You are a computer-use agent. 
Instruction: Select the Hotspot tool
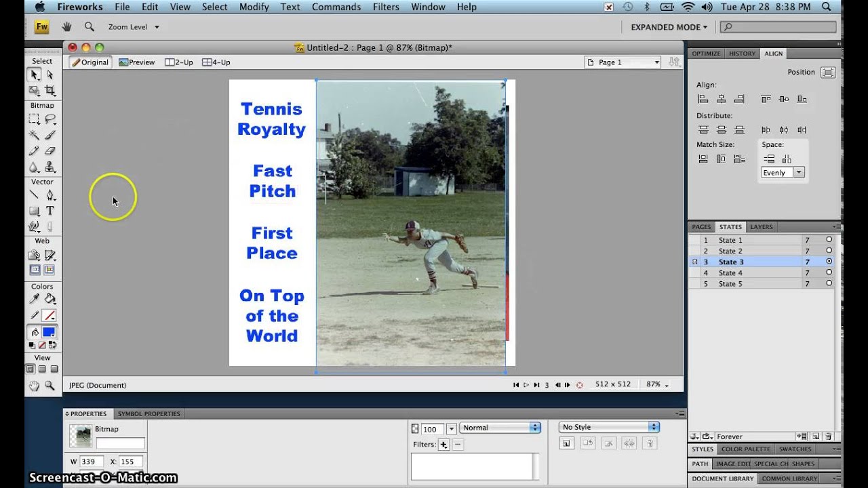(x=34, y=256)
